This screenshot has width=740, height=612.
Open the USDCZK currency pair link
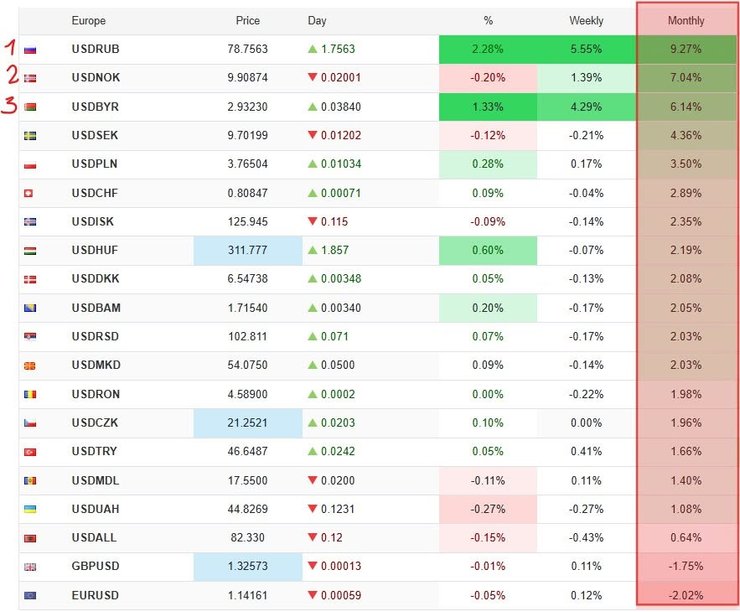point(95,423)
